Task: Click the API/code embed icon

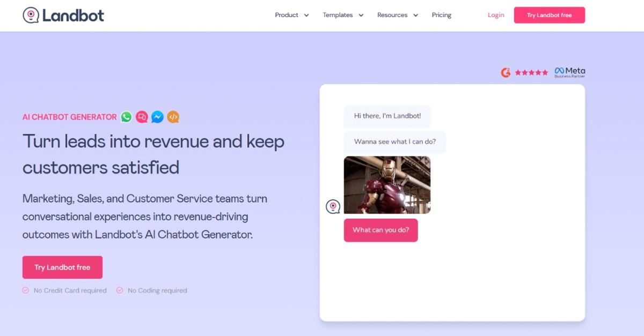Action: pyautogui.click(x=172, y=117)
